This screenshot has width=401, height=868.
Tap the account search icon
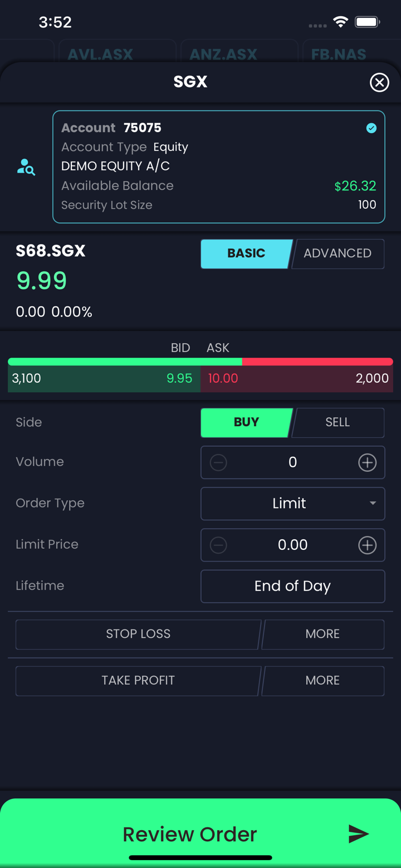[x=26, y=167]
